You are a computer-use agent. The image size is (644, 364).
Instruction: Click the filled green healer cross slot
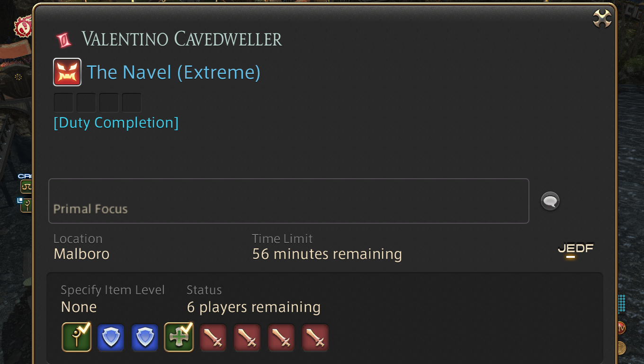(x=179, y=337)
